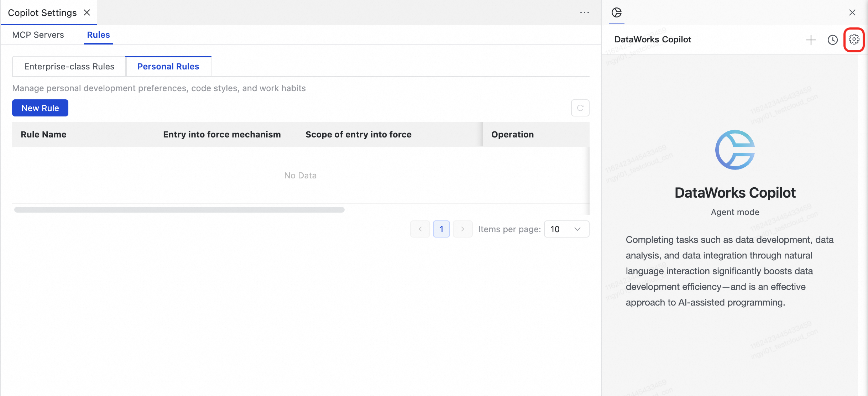Open Items per page dropdown

pyautogui.click(x=566, y=229)
